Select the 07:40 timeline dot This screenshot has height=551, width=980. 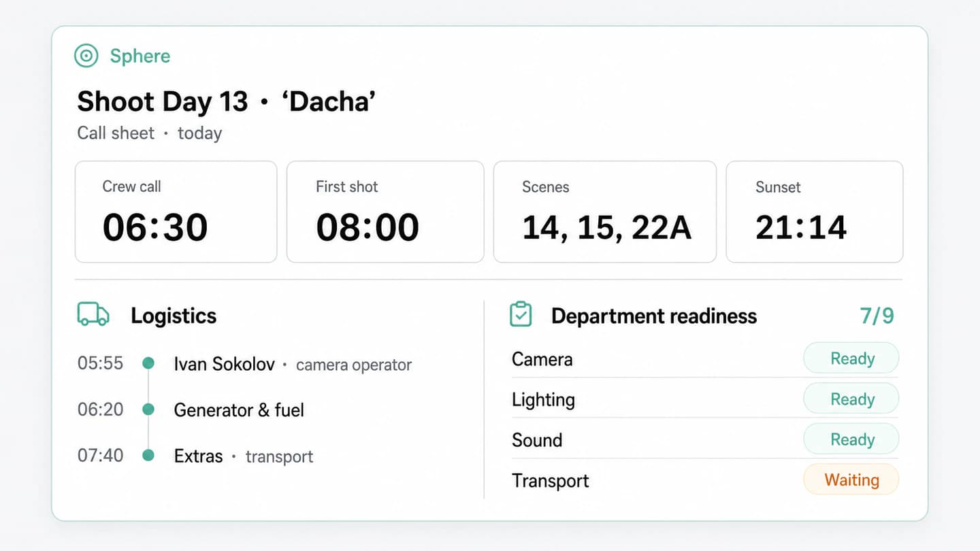click(148, 456)
